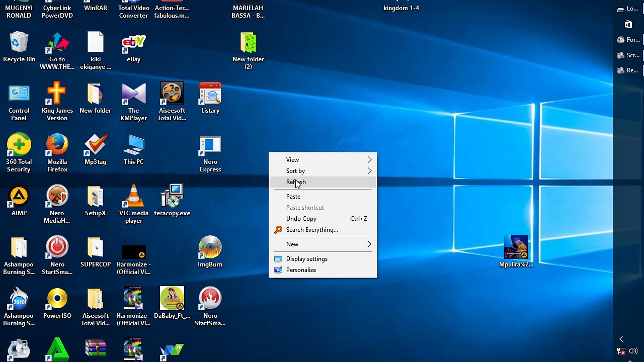Select the Aiseesoft Total Video film-reel icon

tap(172, 94)
